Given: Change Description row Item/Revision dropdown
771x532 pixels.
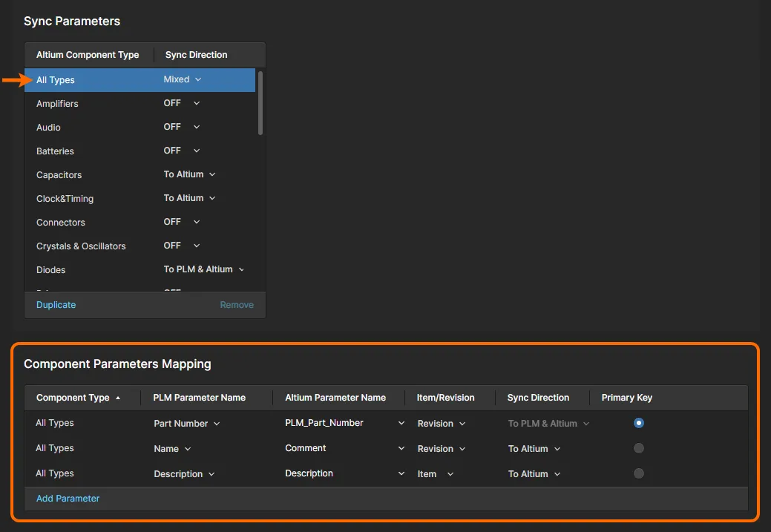Looking at the screenshot, I should pos(435,474).
